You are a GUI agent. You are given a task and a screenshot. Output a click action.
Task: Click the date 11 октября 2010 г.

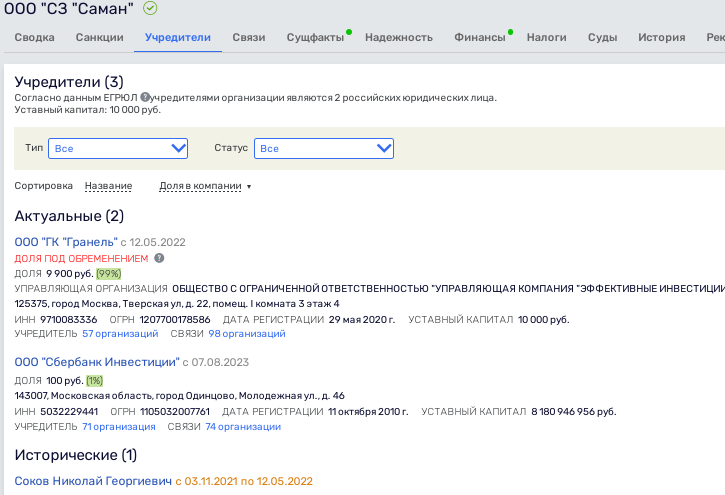pyautogui.click(x=369, y=412)
